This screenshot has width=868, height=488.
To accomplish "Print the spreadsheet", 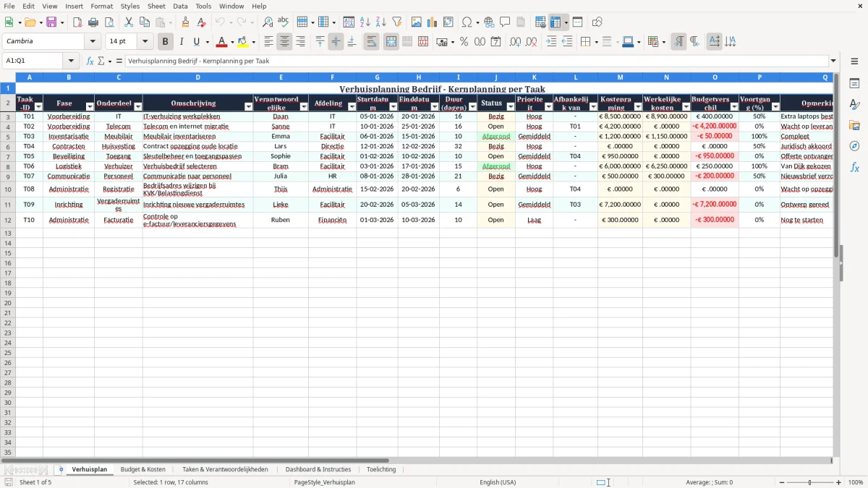I will tap(93, 22).
